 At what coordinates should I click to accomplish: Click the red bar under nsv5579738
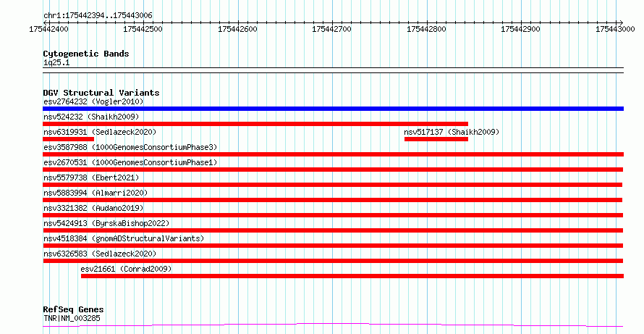(x=332, y=185)
